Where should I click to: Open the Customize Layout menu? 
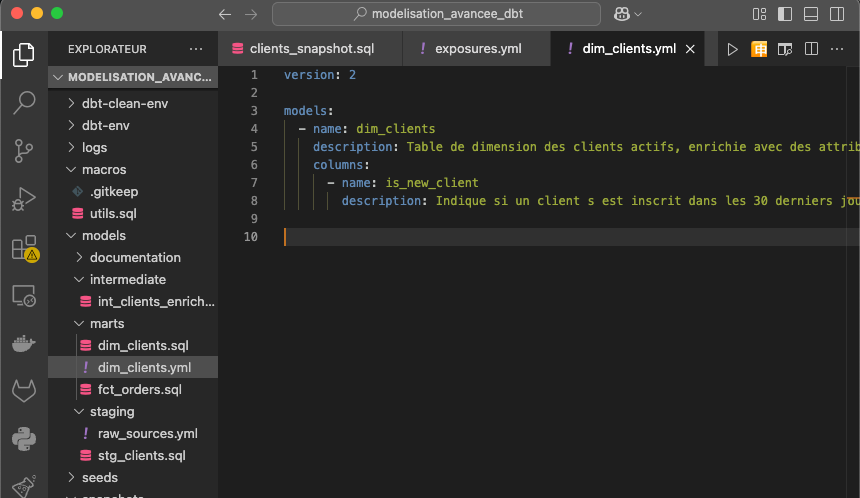click(759, 14)
